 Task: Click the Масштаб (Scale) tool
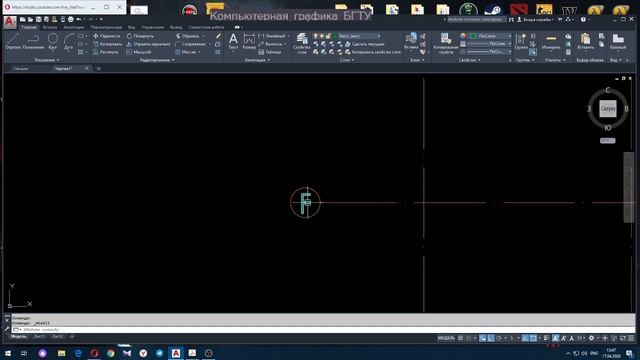tap(139, 52)
